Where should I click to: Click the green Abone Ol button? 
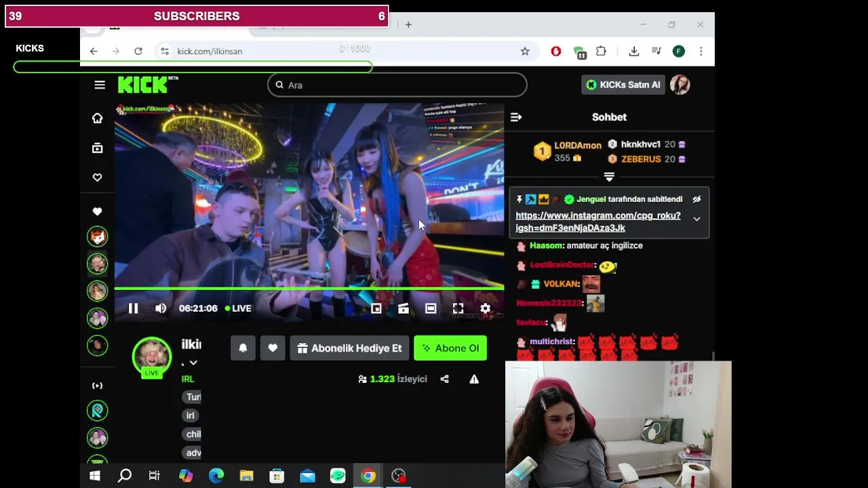[x=450, y=348]
